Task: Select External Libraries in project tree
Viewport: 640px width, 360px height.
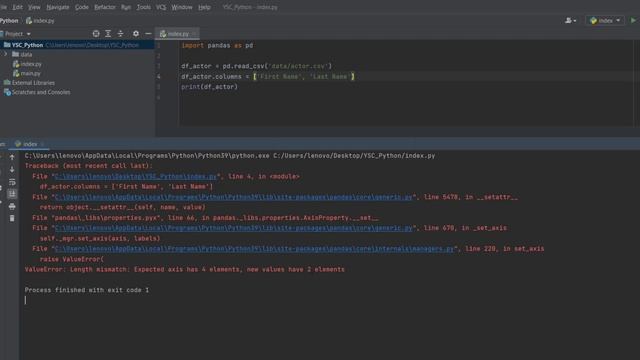Action: [33, 83]
